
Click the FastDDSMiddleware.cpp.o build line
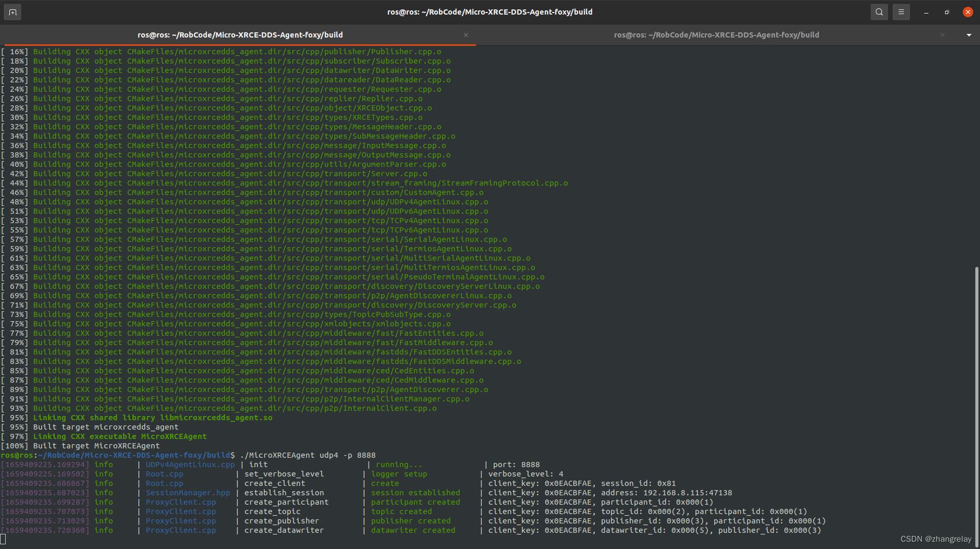click(x=261, y=361)
